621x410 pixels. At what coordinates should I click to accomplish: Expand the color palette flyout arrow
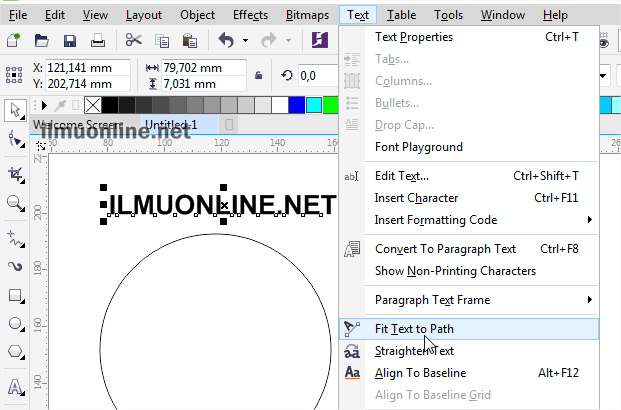(44, 105)
